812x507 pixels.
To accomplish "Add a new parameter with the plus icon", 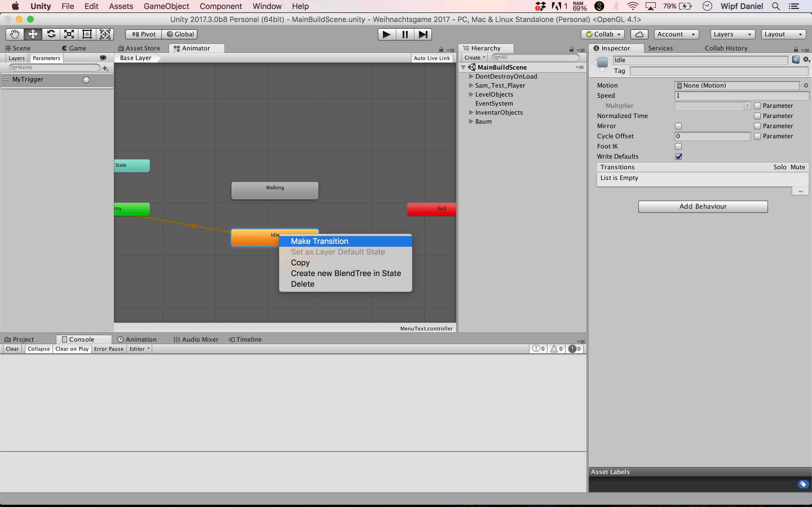I will (x=105, y=68).
